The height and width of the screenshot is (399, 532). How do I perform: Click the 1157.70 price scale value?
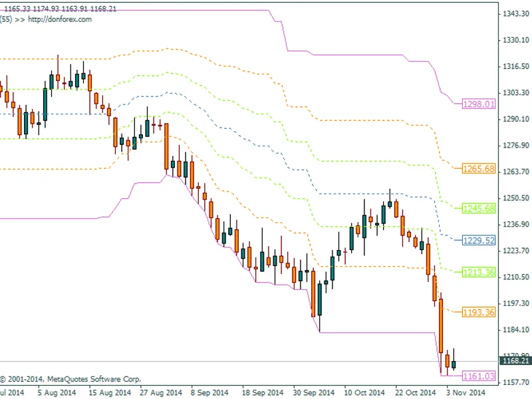(x=516, y=382)
